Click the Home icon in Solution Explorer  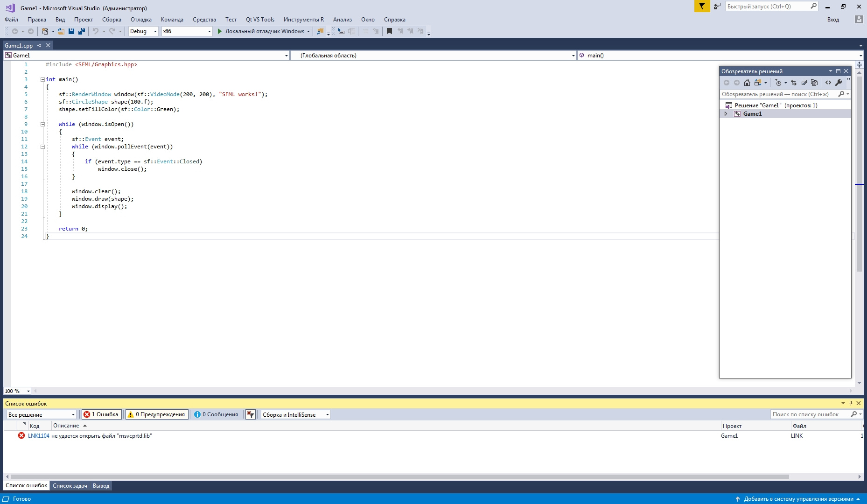point(747,83)
